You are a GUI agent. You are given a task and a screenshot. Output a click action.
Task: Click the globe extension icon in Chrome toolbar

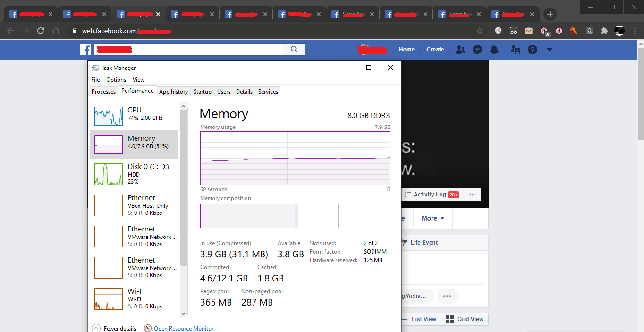499,31
